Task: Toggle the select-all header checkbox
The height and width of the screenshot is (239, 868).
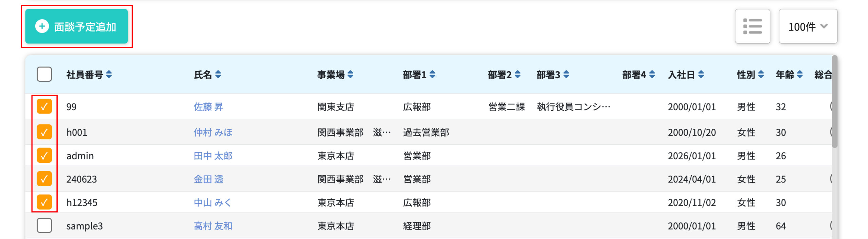Action: coord(44,74)
